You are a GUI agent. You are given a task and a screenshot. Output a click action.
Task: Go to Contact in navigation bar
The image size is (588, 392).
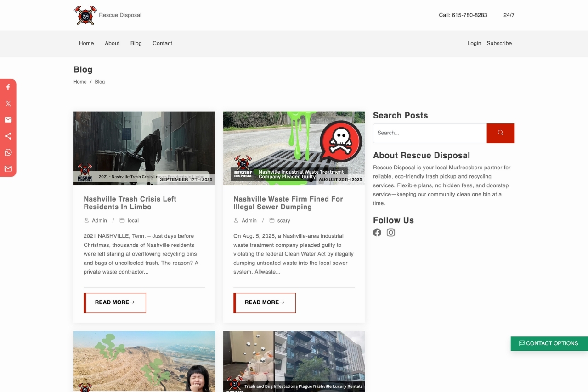pos(162,43)
